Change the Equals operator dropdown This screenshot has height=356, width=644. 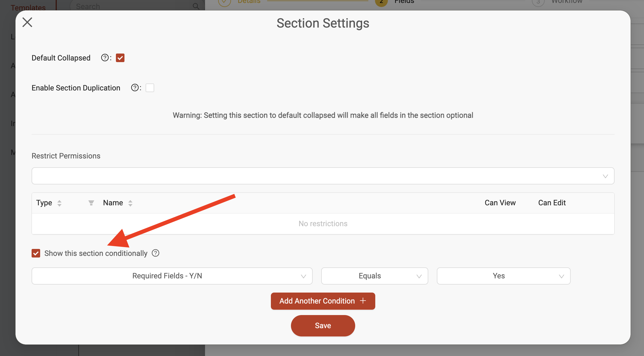point(375,276)
